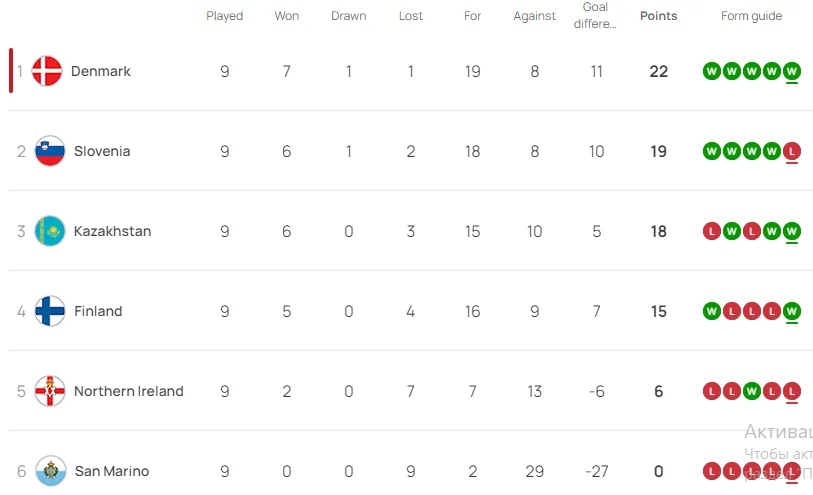Open the Kazakhstan team link

tap(113, 231)
